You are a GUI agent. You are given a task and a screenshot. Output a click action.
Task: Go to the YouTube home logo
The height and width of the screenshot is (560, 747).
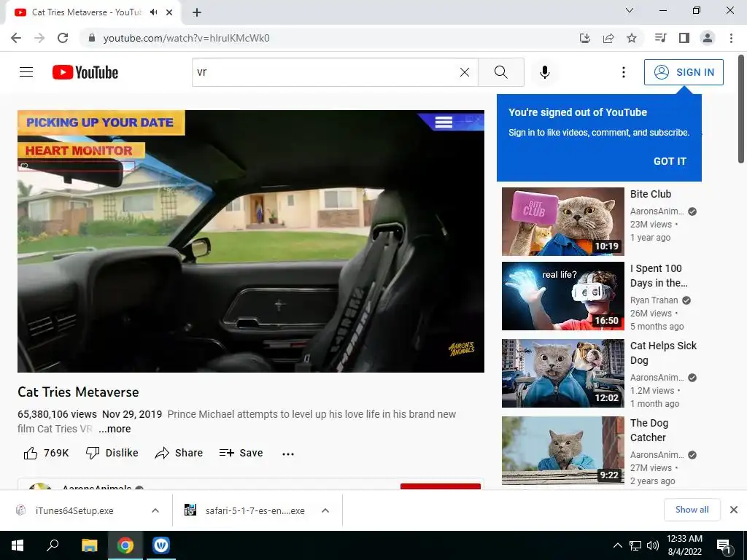click(85, 72)
